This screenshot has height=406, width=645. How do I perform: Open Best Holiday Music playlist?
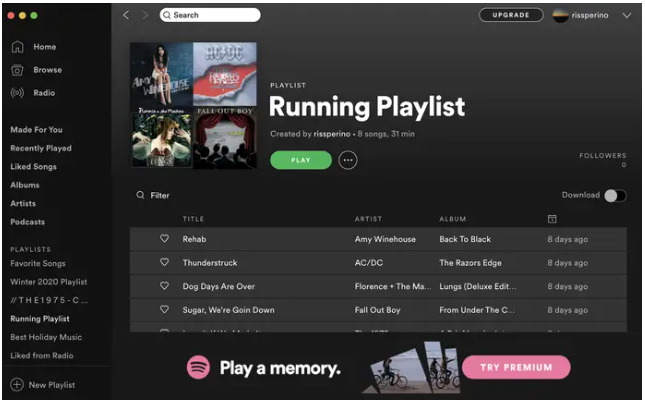coord(46,337)
